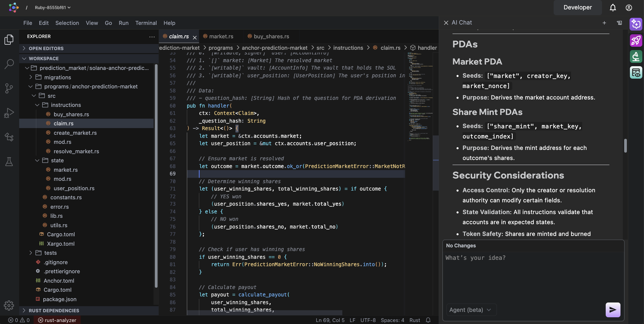
Task: Open the Explorer files icon in activity bar
Action: point(9,40)
